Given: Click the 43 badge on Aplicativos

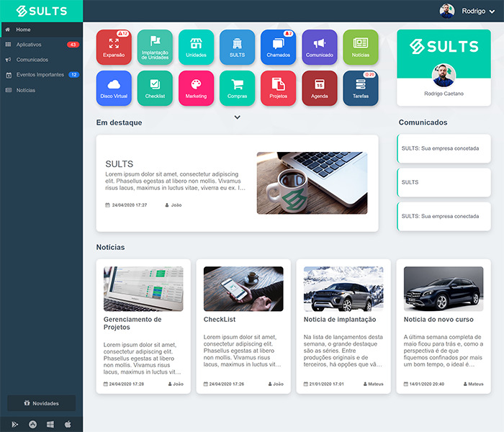Looking at the screenshot, I should pos(73,45).
